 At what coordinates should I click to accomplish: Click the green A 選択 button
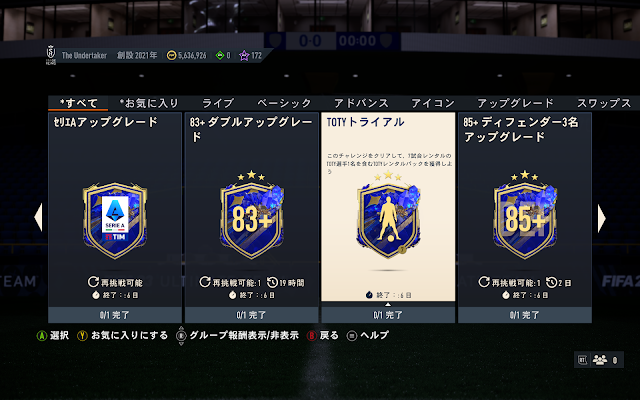pos(42,336)
